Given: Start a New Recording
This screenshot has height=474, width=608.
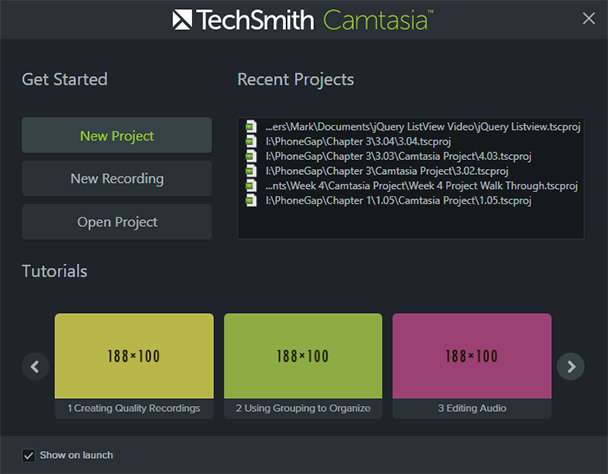Looking at the screenshot, I should tap(116, 179).
